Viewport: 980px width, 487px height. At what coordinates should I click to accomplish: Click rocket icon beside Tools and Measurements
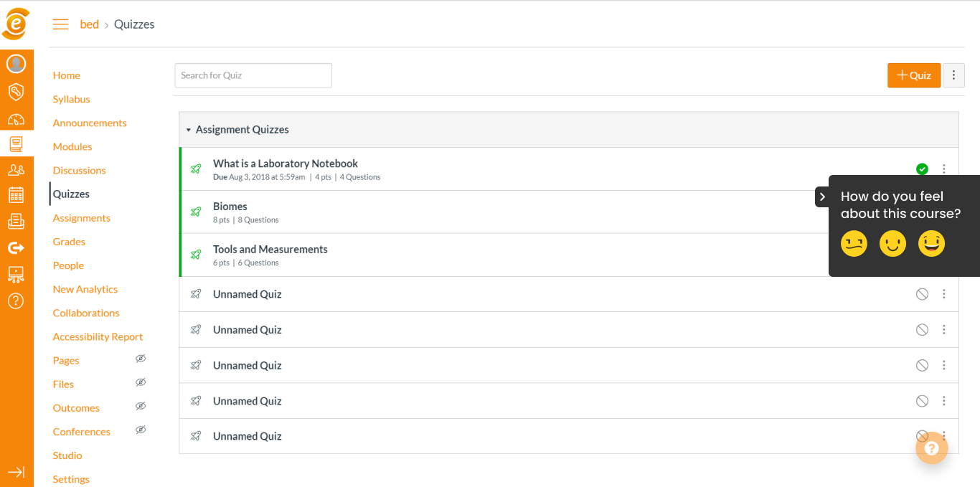point(196,255)
